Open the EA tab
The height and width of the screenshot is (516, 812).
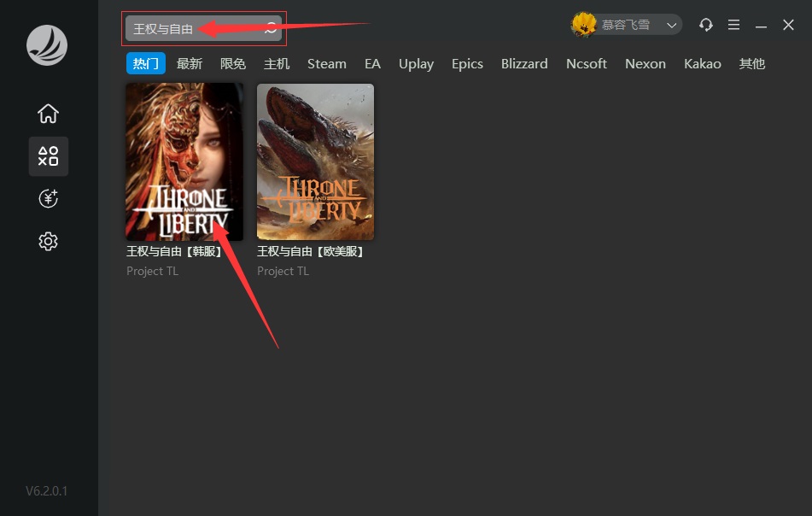pyautogui.click(x=372, y=64)
